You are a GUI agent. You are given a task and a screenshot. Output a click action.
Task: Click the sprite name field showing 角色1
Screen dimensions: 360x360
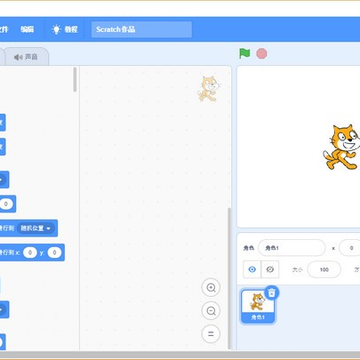click(292, 248)
